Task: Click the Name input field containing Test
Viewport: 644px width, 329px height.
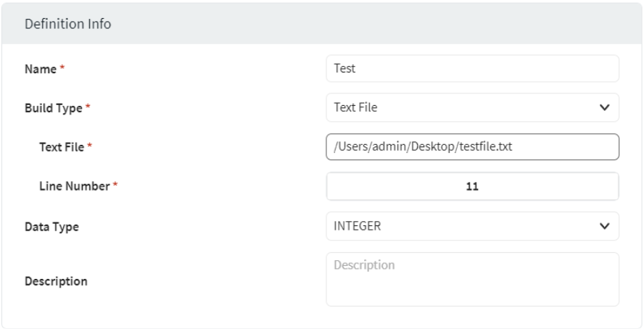Action: [x=472, y=69]
